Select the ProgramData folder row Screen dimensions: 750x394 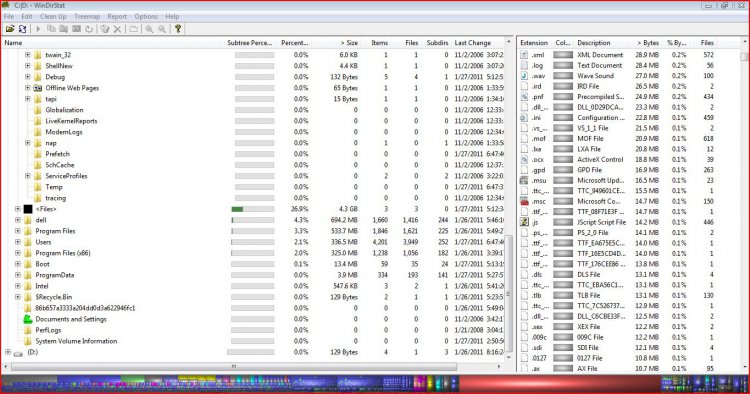(55, 275)
